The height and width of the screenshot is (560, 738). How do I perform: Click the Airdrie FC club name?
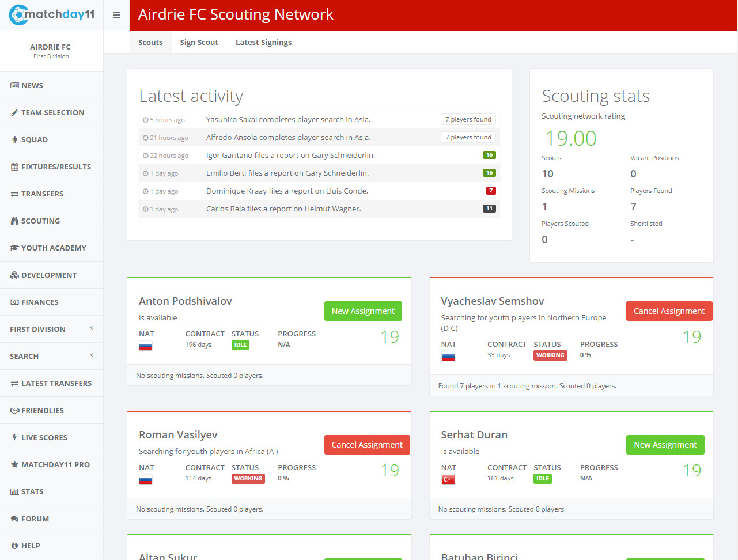50,47
